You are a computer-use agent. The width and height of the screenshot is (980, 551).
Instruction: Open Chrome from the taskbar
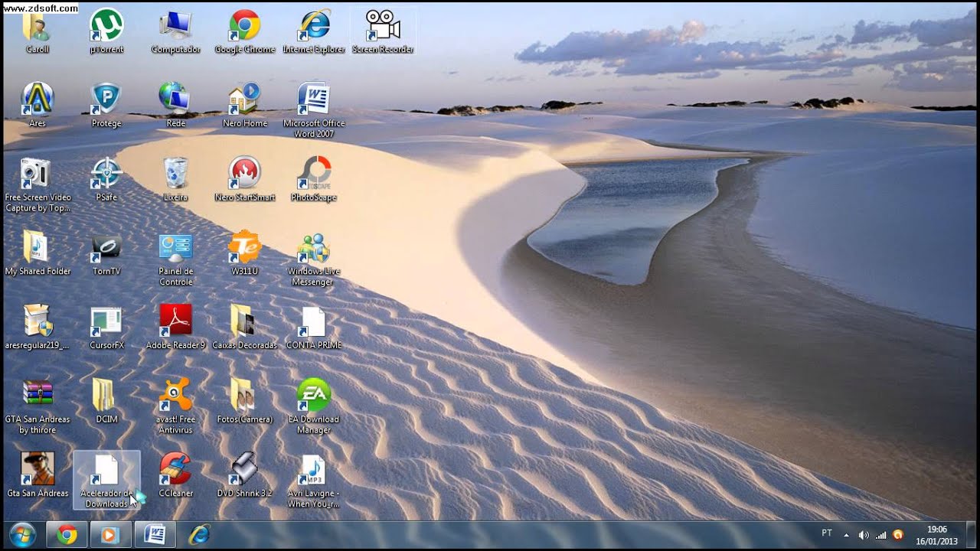[67, 535]
